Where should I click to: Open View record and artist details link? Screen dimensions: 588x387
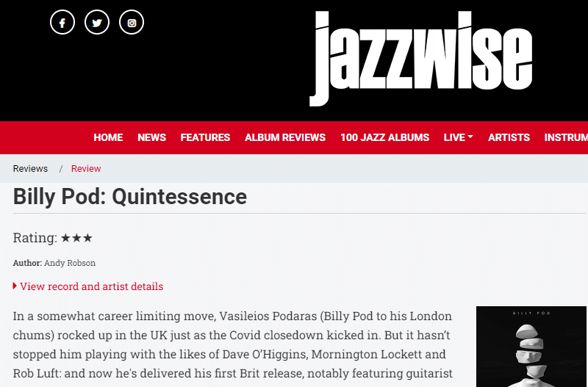point(91,286)
